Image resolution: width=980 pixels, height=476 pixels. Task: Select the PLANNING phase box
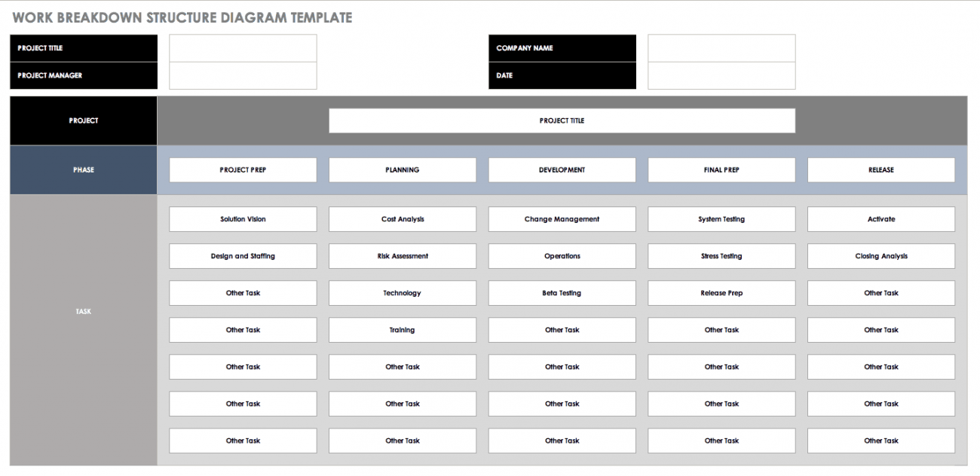[402, 169]
